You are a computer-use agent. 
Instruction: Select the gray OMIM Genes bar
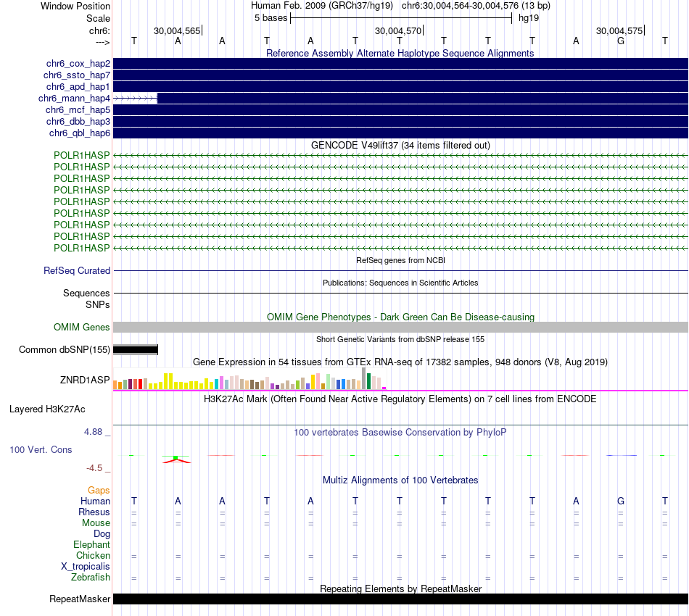coord(400,327)
